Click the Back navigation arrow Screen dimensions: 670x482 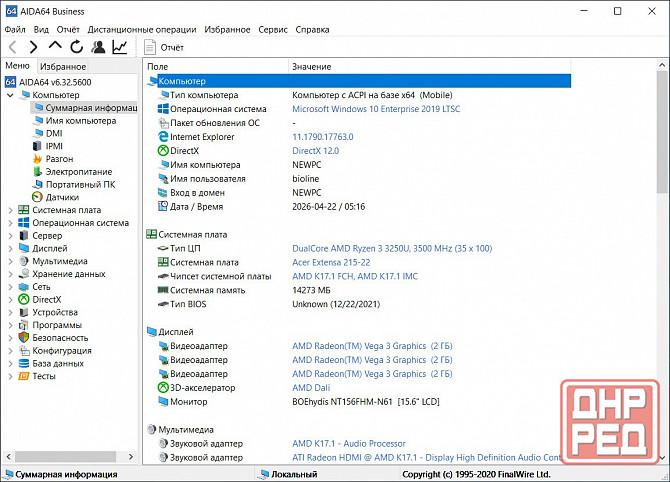(13, 47)
